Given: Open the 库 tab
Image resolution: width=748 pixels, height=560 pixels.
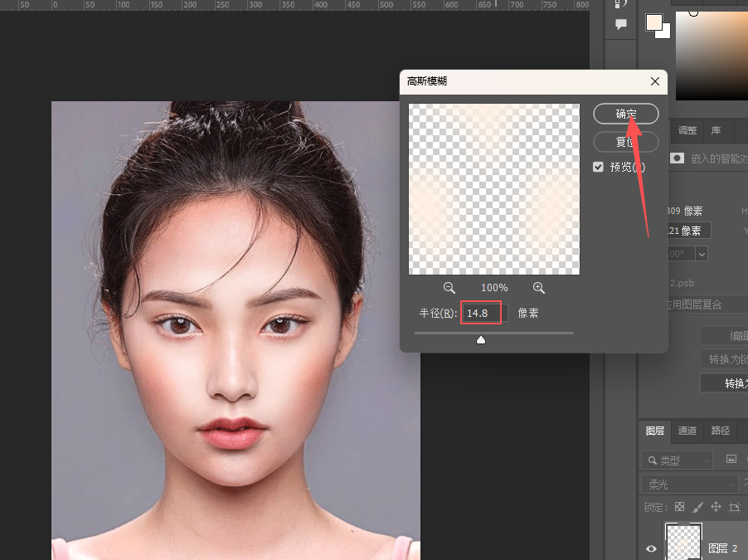Looking at the screenshot, I should coord(716,130).
